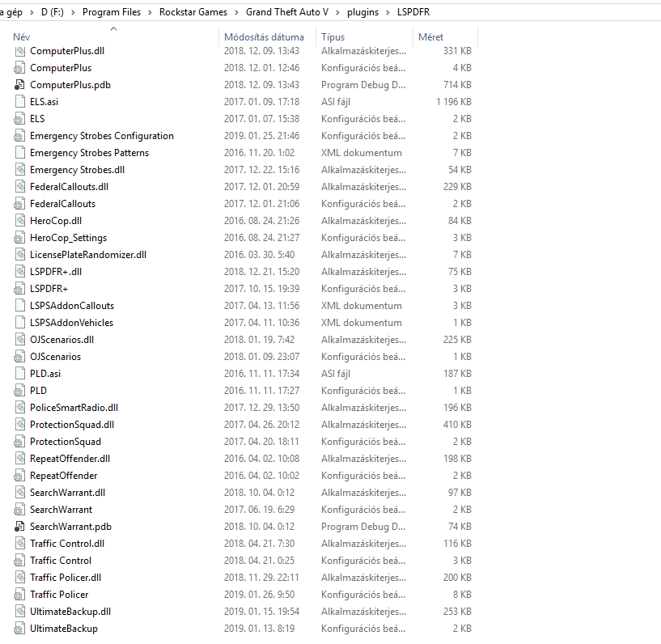Click the Emergency Strobes Patterns XML icon
This screenshot has width=661, height=644.
[x=19, y=153]
